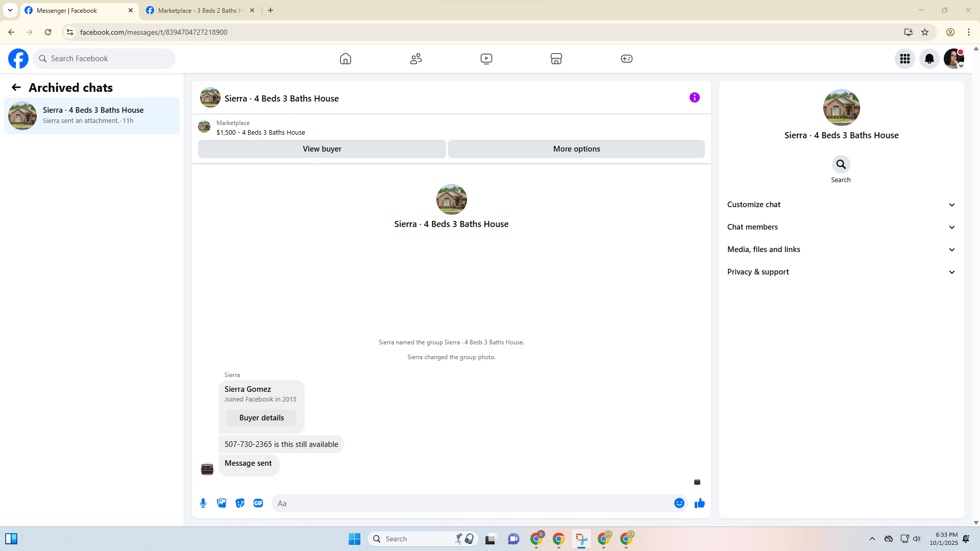Viewport: 980px width, 551px height.
Task: Open the Friends icon in top navigation
Action: (416, 59)
